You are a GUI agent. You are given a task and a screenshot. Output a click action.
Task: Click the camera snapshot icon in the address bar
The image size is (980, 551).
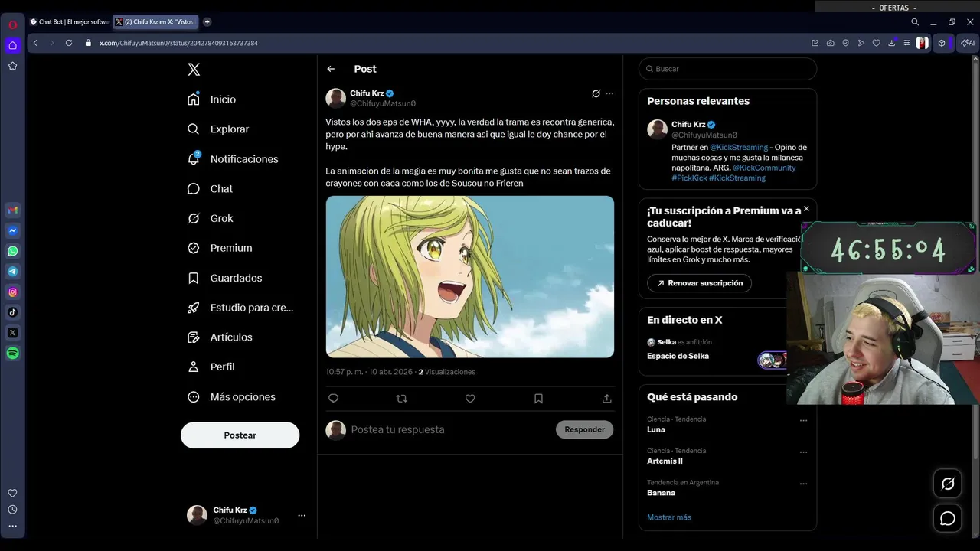pyautogui.click(x=831, y=43)
